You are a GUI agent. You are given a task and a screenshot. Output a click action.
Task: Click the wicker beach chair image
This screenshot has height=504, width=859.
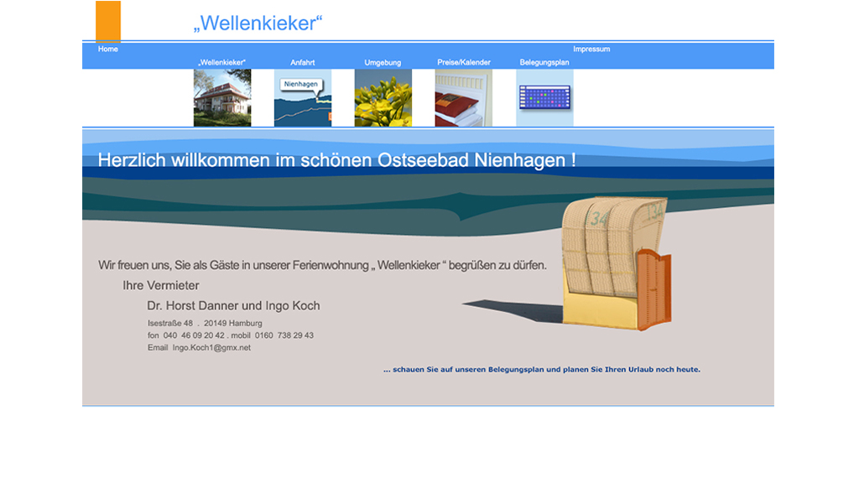[x=617, y=262]
